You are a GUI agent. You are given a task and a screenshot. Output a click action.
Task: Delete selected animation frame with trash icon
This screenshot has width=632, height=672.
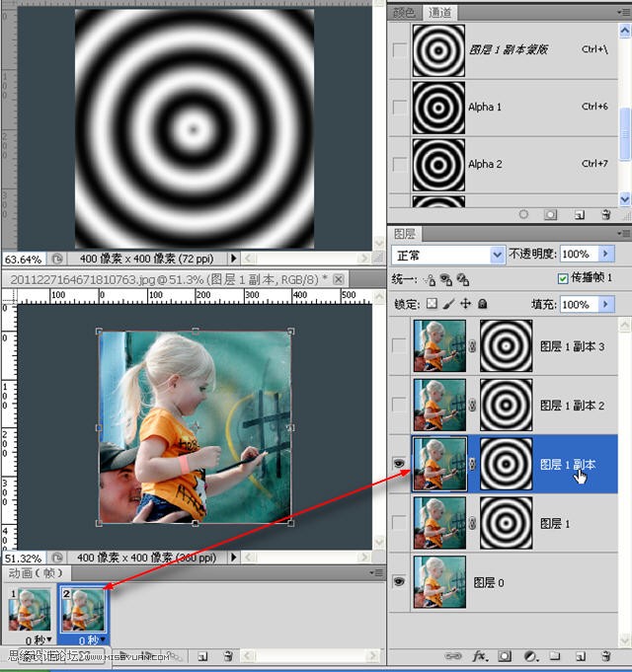[228, 655]
